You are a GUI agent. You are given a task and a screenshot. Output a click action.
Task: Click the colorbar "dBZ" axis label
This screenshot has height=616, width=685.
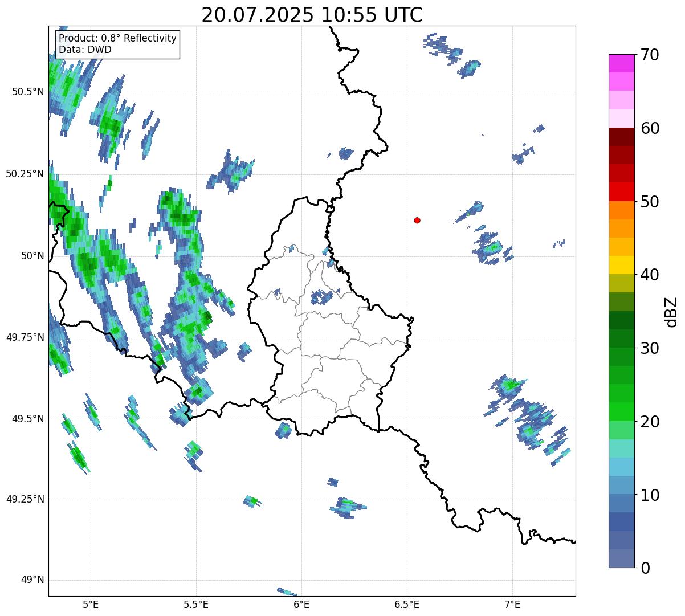(x=672, y=312)
